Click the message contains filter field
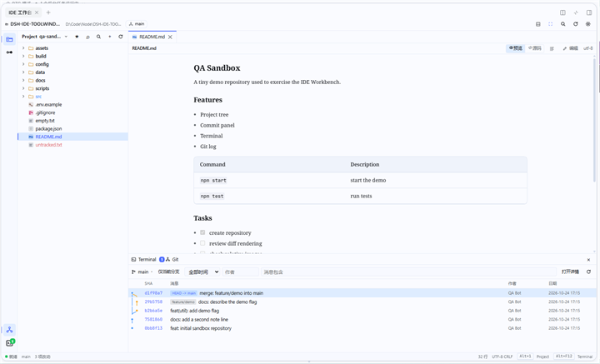The image size is (600, 364). [x=408, y=272]
